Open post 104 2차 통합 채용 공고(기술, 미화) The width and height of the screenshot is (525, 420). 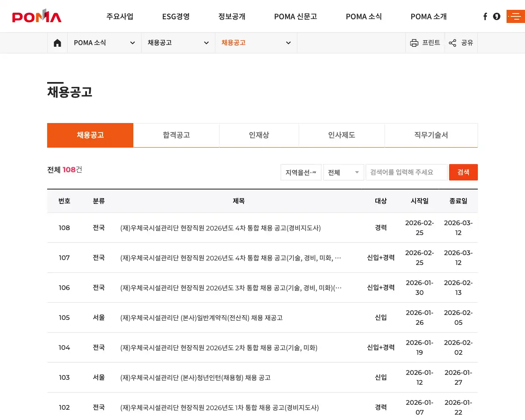[x=219, y=348]
